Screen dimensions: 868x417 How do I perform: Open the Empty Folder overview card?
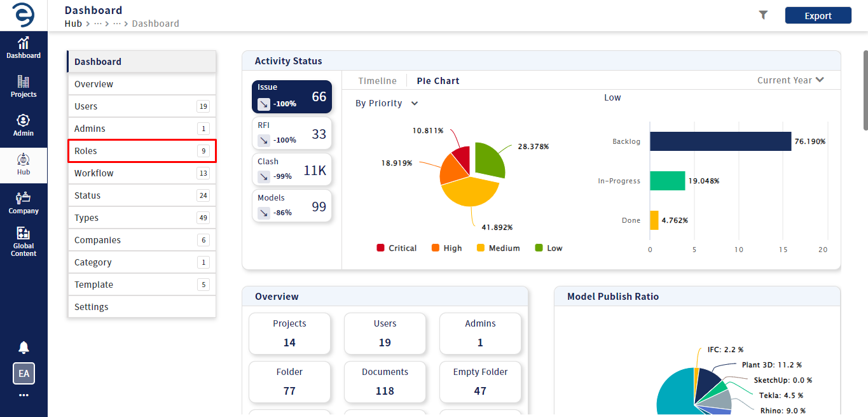coord(480,382)
